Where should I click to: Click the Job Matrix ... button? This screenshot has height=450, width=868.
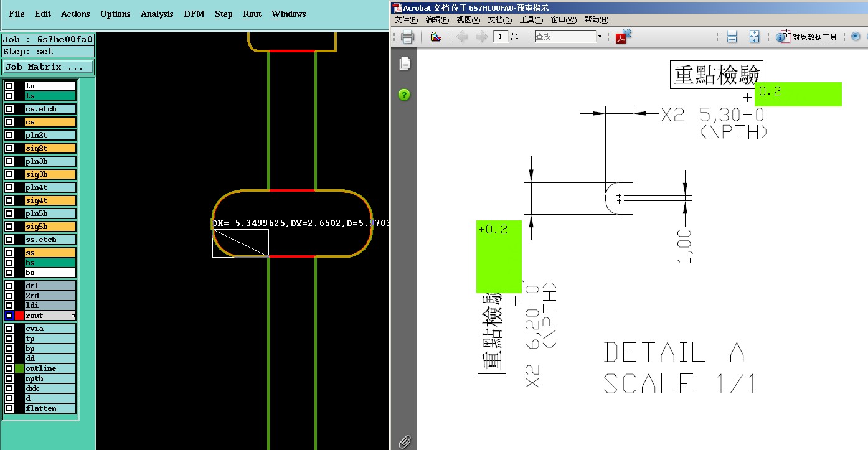click(x=48, y=67)
